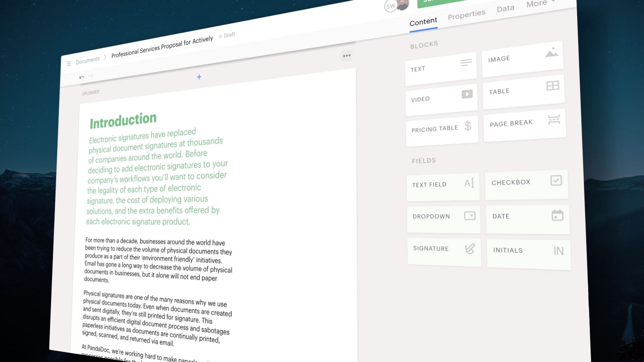The height and width of the screenshot is (362, 644).
Task: Switch to the Properties tab
Action: click(x=467, y=15)
